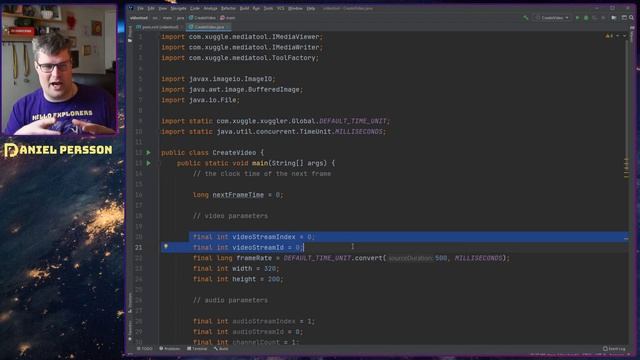Open the File menu
This screenshot has height=360, width=640.
[x=140, y=8]
